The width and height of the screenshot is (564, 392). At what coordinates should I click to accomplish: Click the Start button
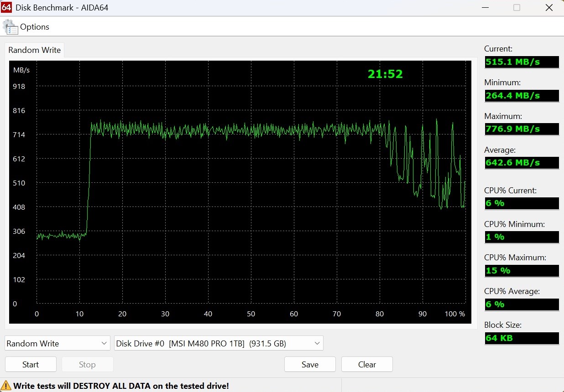(x=31, y=364)
